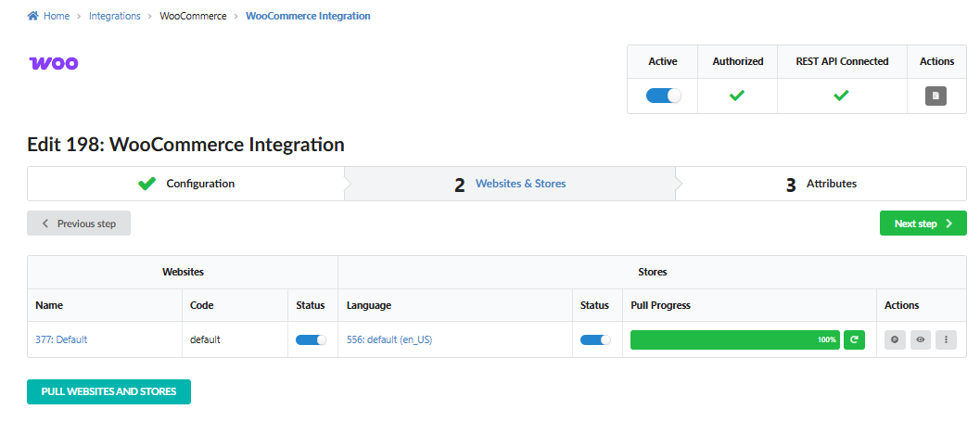The image size is (980, 422).
Task: Click the Woo logo
Action: (x=54, y=63)
